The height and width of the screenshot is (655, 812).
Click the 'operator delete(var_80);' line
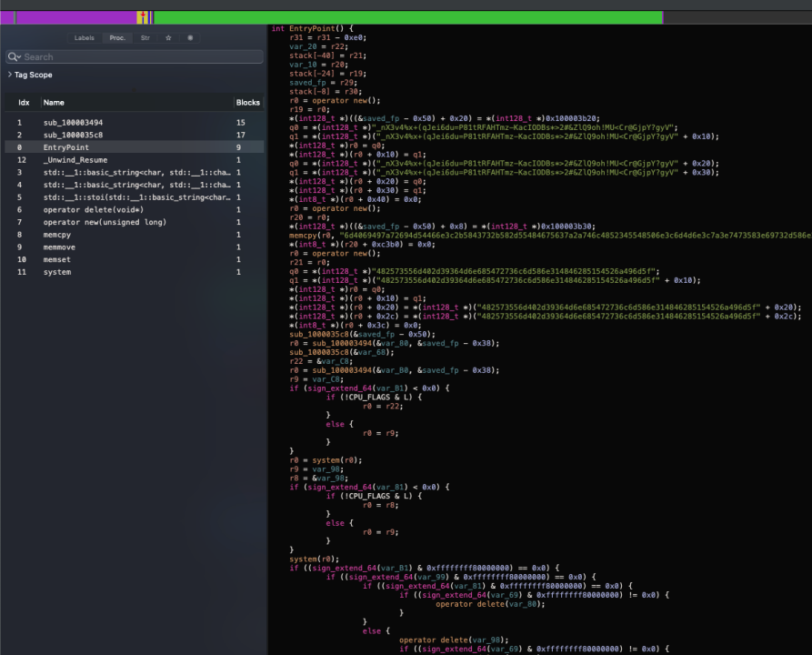490,604
